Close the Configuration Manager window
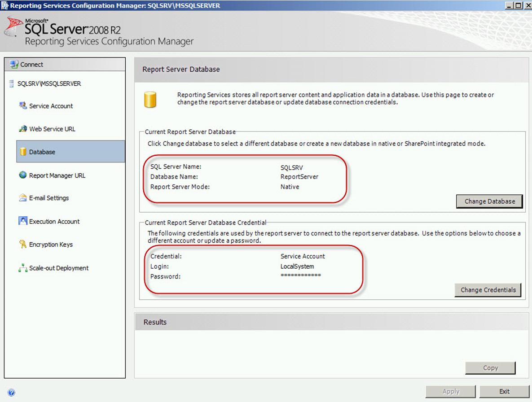The image size is (532, 402). pyautogui.click(x=527, y=5)
